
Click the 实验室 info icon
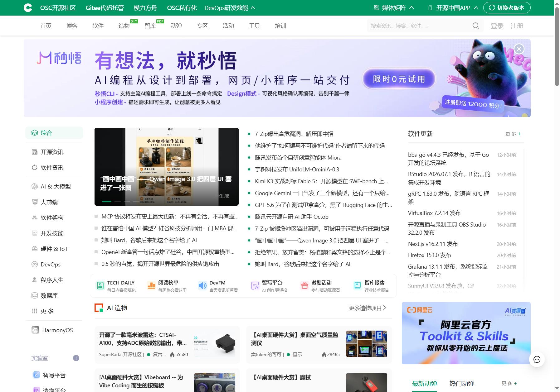pos(76,358)
